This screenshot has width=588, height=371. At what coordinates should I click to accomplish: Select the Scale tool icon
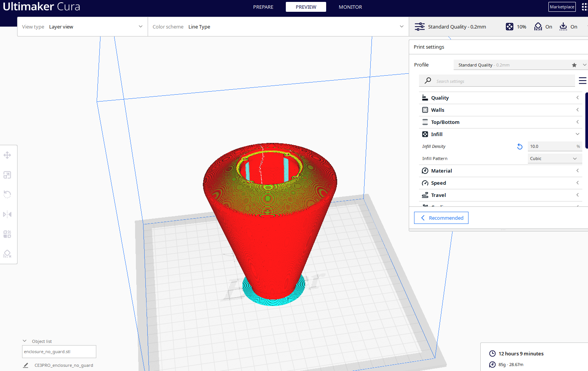(7, 175)
